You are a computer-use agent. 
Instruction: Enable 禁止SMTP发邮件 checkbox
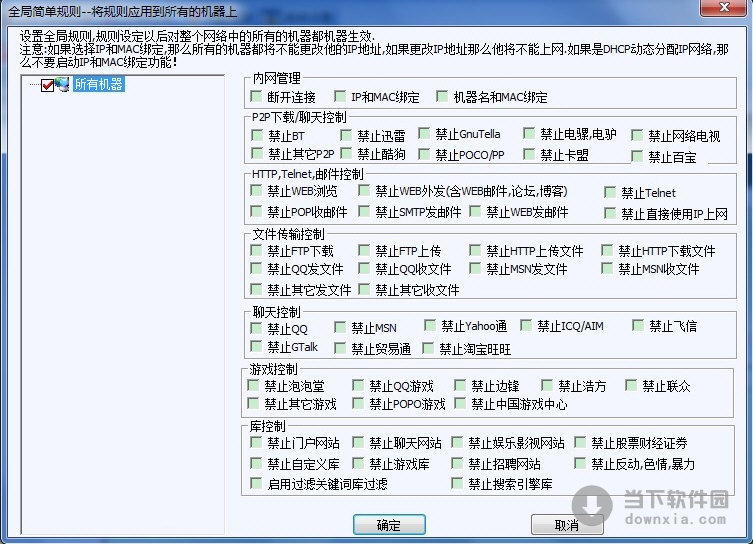(364, 212)
